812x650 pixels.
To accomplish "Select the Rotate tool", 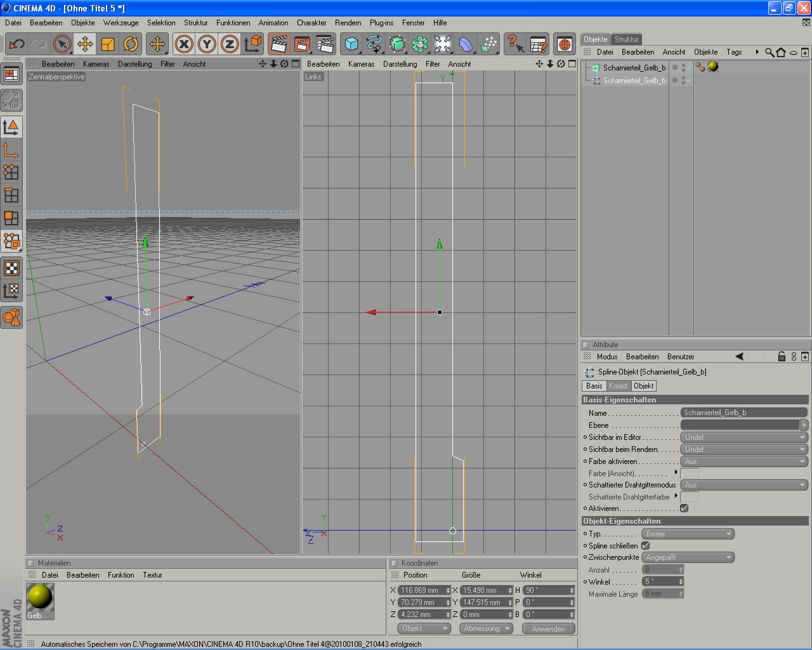I will pyautogui.click(x=131, y=44).
